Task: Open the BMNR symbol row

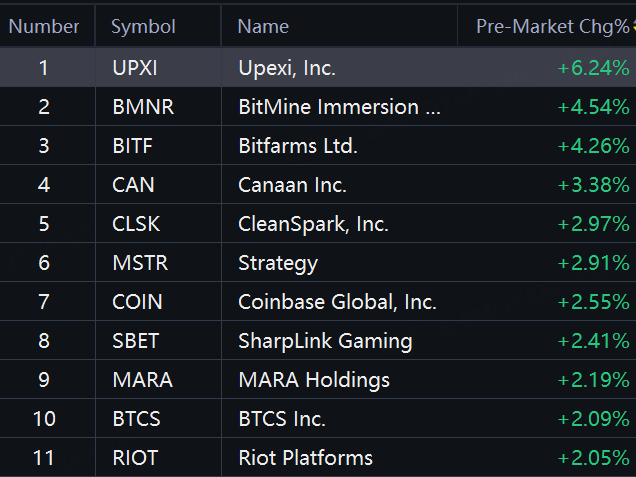Action: (318, 107)
